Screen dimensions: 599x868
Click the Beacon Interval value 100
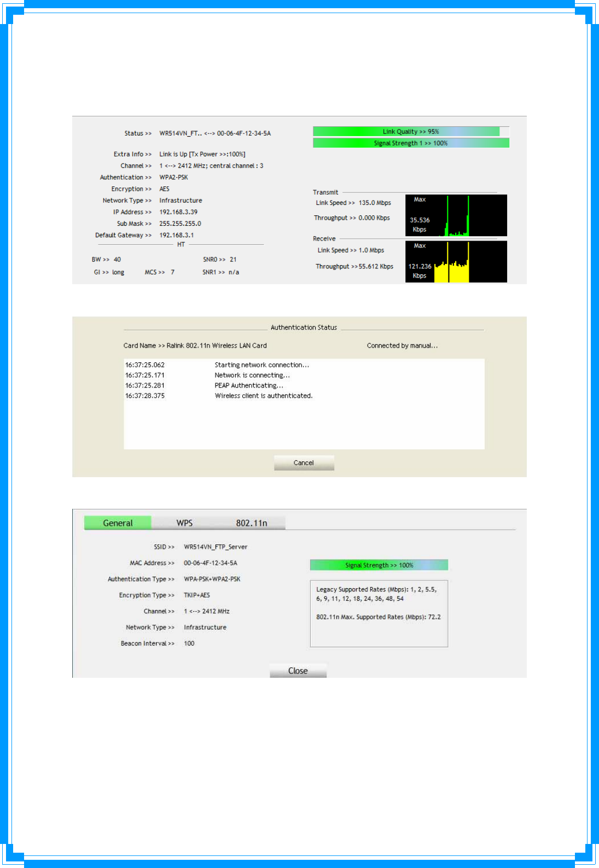pos(189,643)
